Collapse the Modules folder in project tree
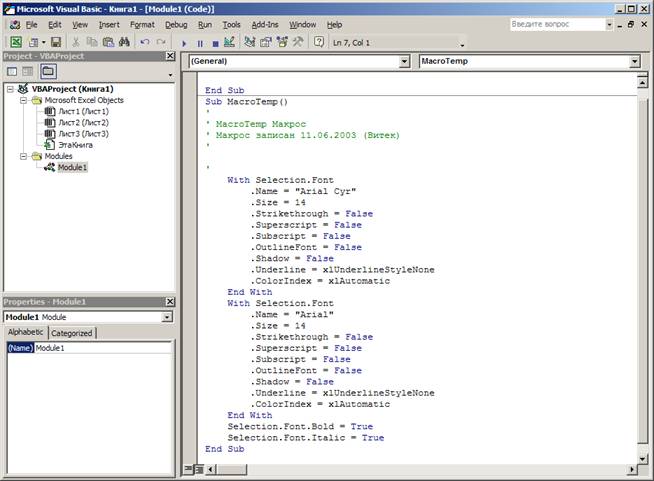The width and height of the screenshot is (654, 481). [x=23, y=156]
